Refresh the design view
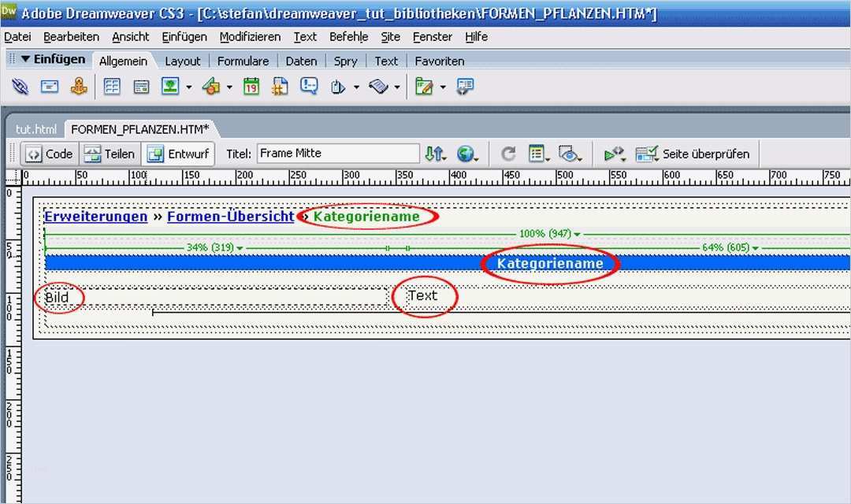The image size is (851, 504). [508, 154]
